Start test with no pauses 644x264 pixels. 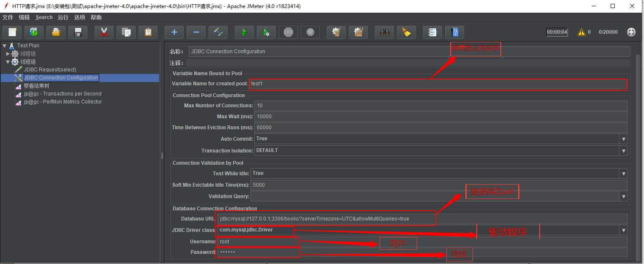(266, 32)
